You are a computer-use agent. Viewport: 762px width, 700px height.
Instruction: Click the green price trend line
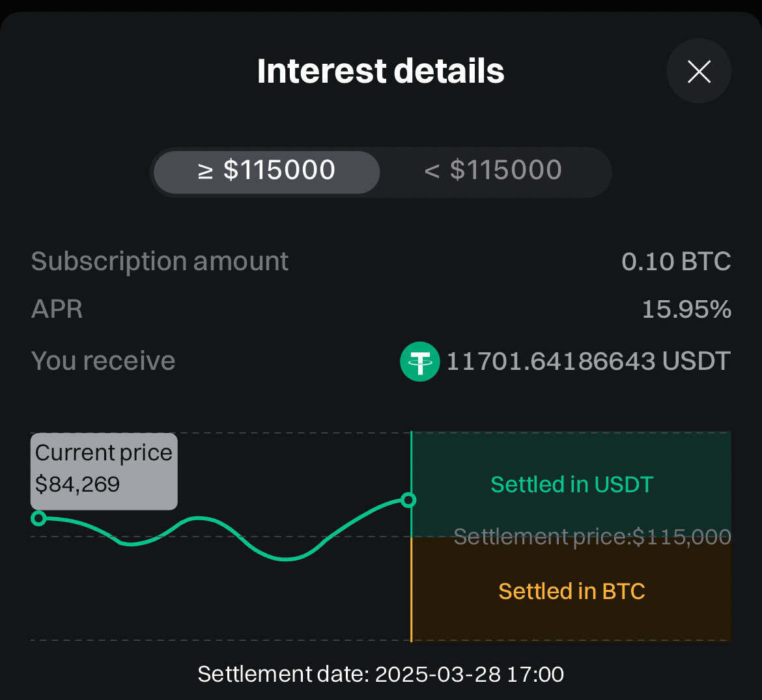(x=285, y=558)
